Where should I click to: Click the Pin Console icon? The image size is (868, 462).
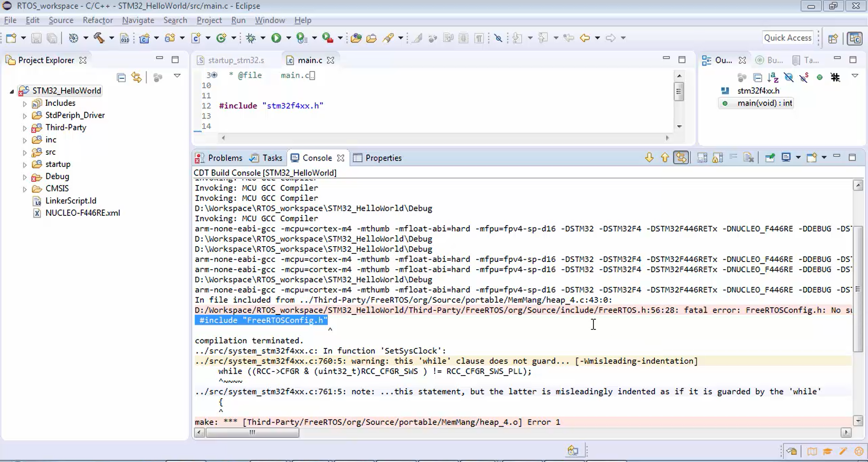point(769,157)
